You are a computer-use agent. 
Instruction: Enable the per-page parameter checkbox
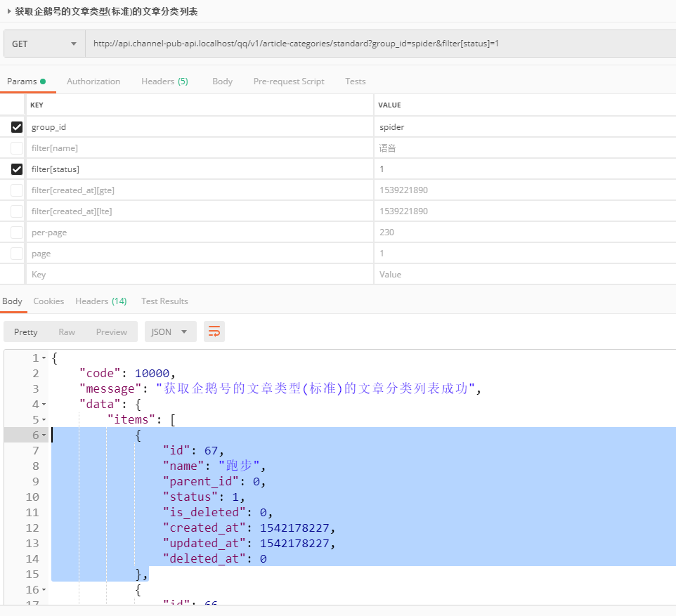[17, 232]
